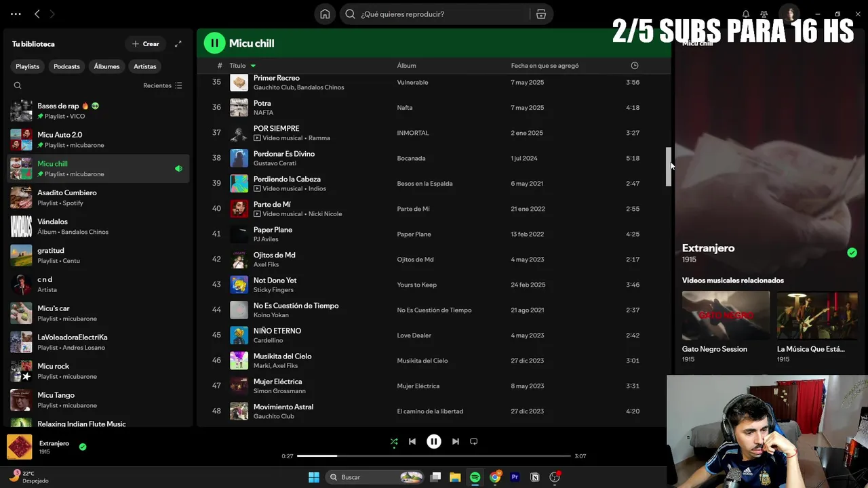This screenshot has height=488, width=868.
Task: Open Notion from the taskbar
Action: click(534, 477)
